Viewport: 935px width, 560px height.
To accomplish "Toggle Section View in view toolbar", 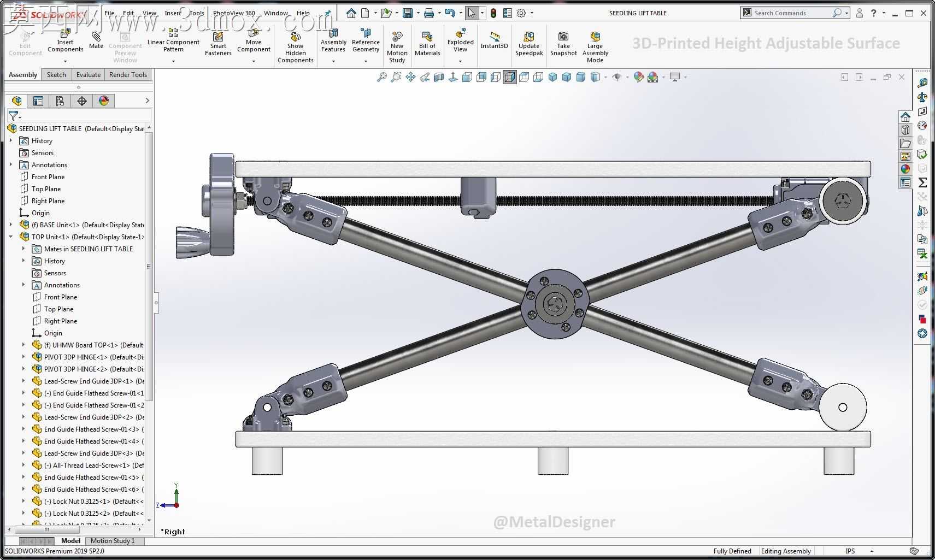I will pyautogui.click(x=439, y=77).
